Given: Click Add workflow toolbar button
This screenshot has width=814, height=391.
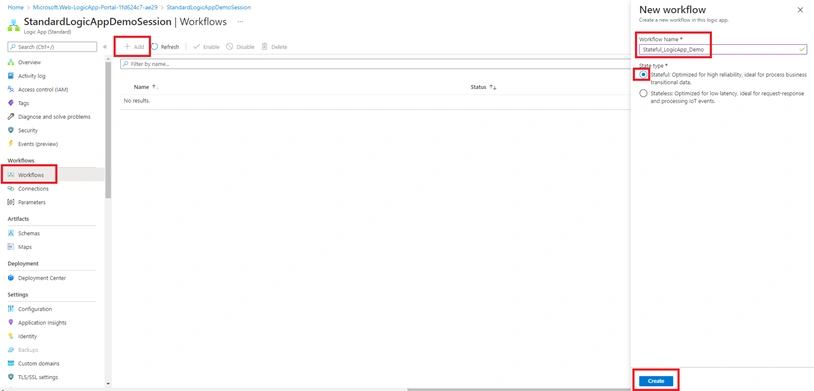Looking at the screenshot, I should click(x=133, y=47).
